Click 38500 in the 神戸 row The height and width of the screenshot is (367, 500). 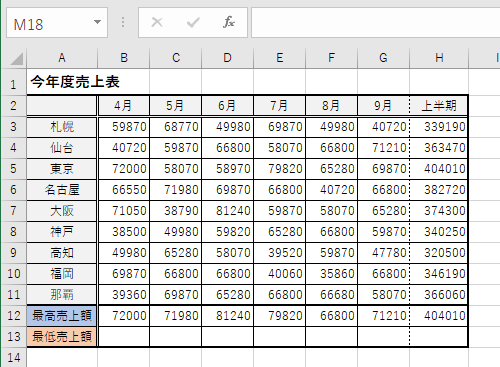click(x=124, y=232)
